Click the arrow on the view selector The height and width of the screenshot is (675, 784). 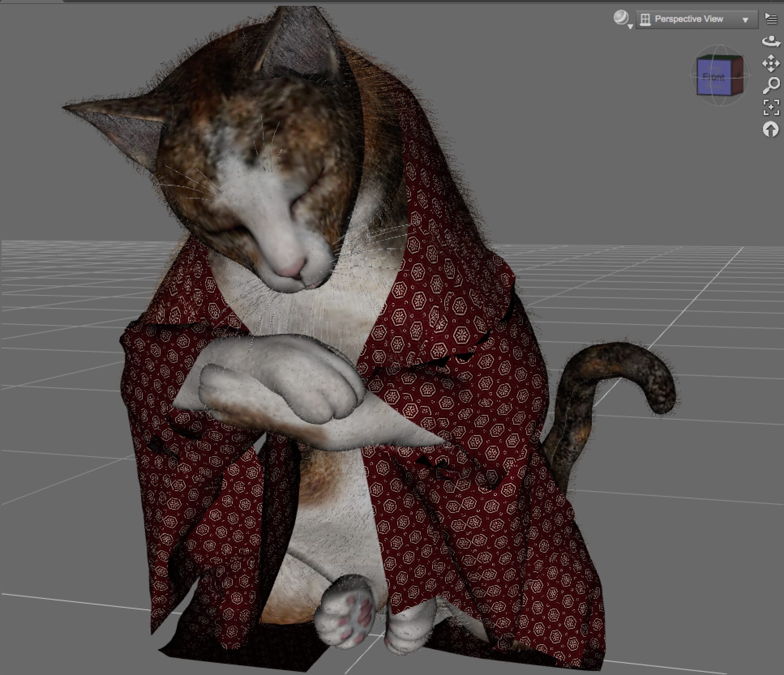[x=745, y=20]
